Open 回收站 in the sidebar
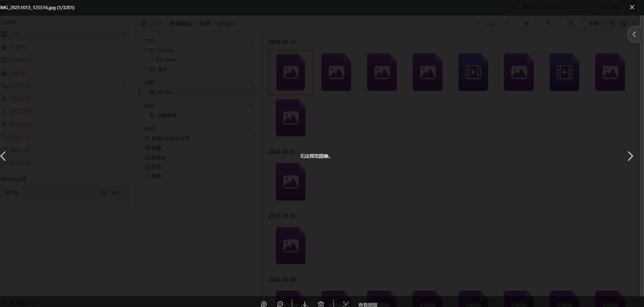644x307 pixels. tap(158, 157)
